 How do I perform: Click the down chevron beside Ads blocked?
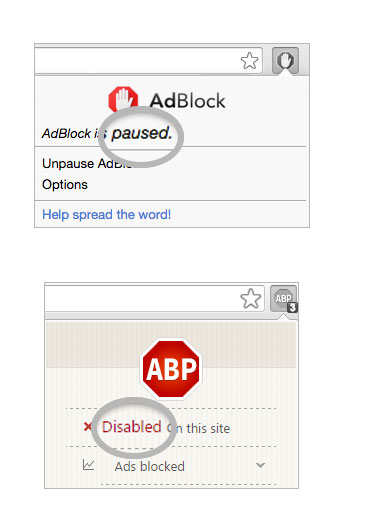260,465
